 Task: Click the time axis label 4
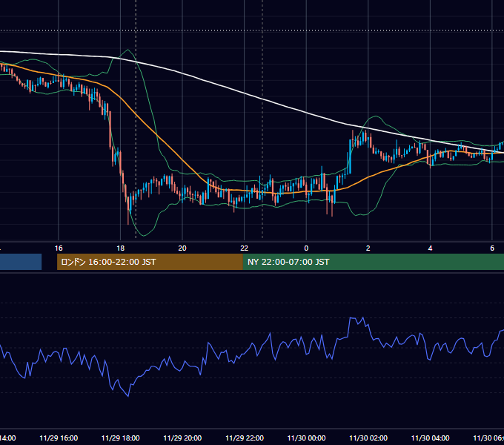point(430,248)
